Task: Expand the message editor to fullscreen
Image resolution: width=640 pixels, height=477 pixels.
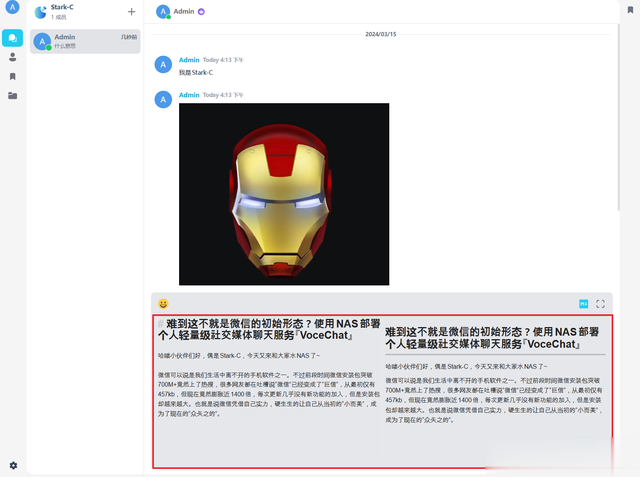Action: pyautogui.click(x=600, y=304)
